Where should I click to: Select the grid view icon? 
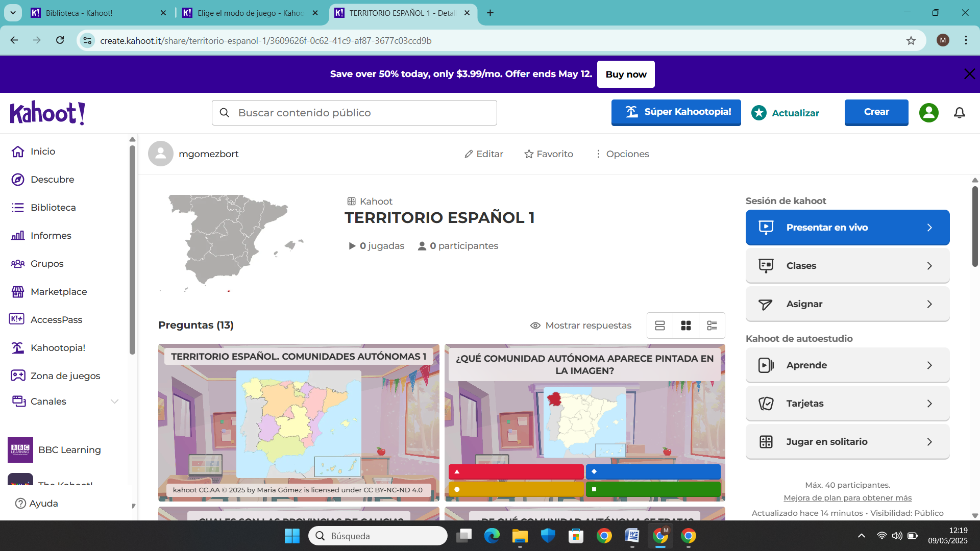click(686, 325)
